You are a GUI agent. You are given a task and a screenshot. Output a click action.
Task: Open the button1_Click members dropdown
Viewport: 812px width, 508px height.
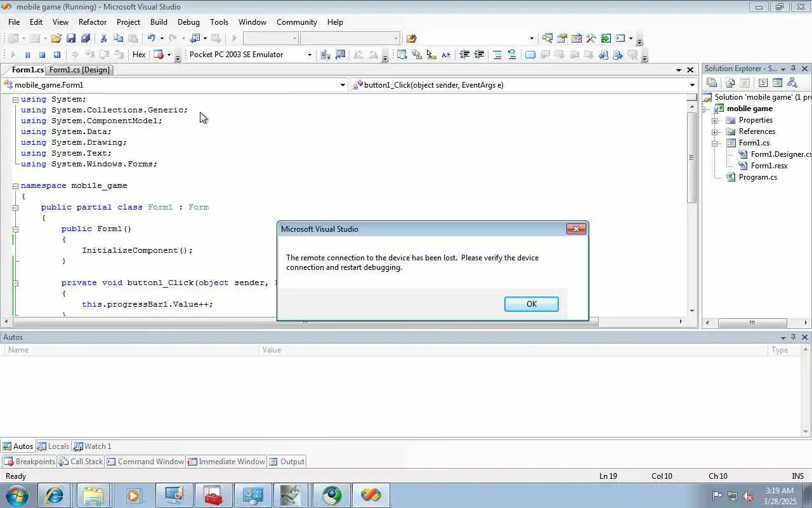coord(692,84)
